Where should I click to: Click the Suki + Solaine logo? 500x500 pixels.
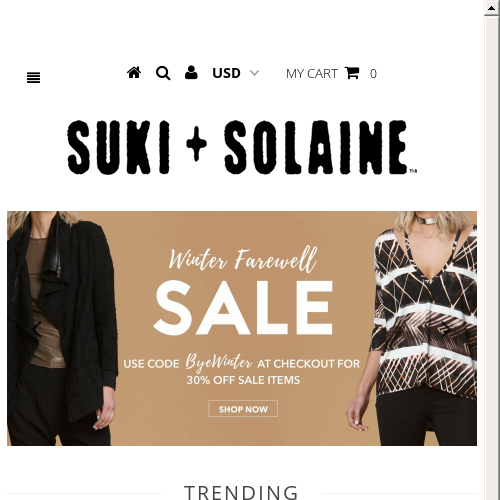[242, 147]
